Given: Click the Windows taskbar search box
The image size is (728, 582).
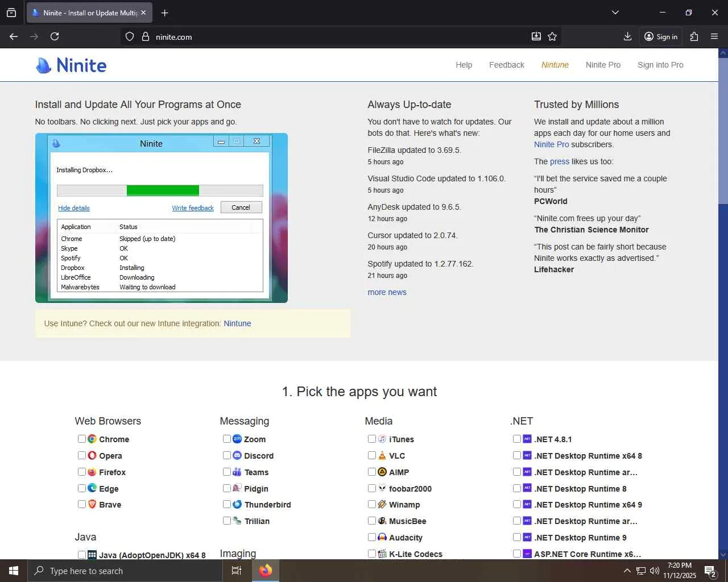Looking at the screenshot, I should coord(125,571).
